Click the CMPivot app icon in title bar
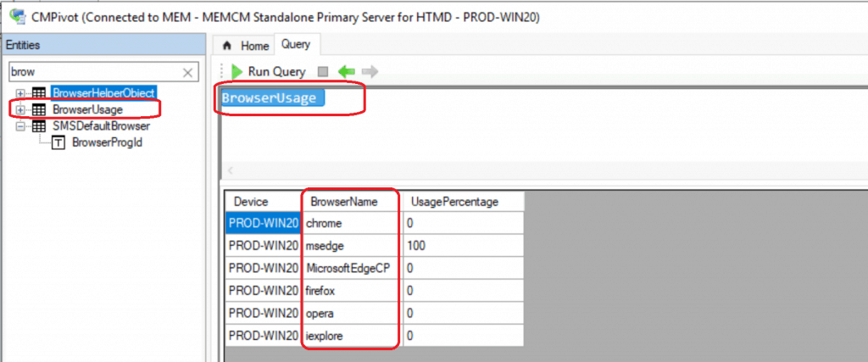Screen dimensions: 868x362 click(17, 15)
